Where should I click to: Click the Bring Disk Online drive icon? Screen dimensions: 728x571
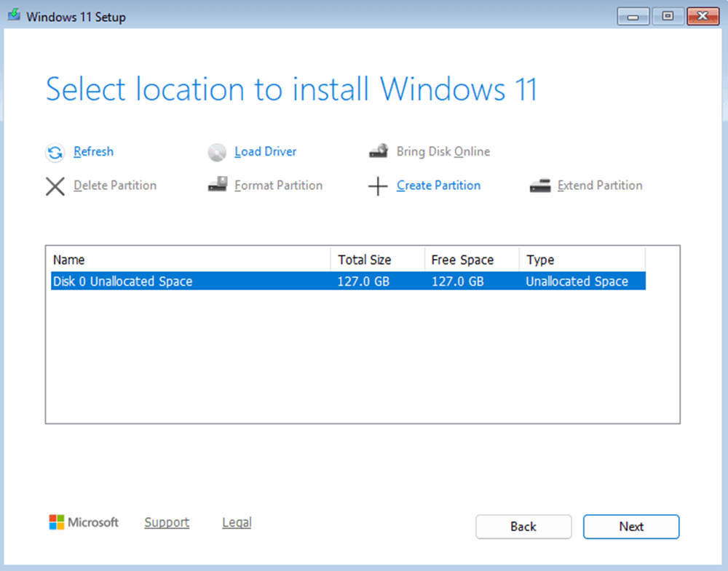(x=378, y=152)
